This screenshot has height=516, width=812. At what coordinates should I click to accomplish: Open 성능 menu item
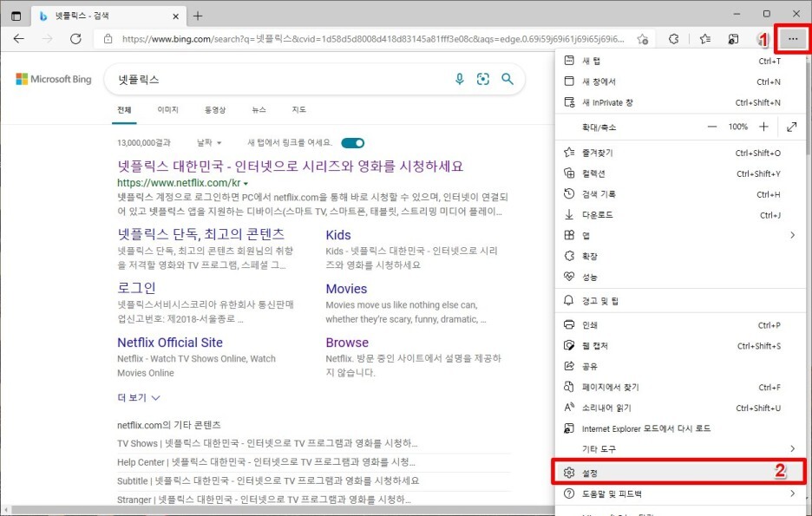click(x=680, y=277)
